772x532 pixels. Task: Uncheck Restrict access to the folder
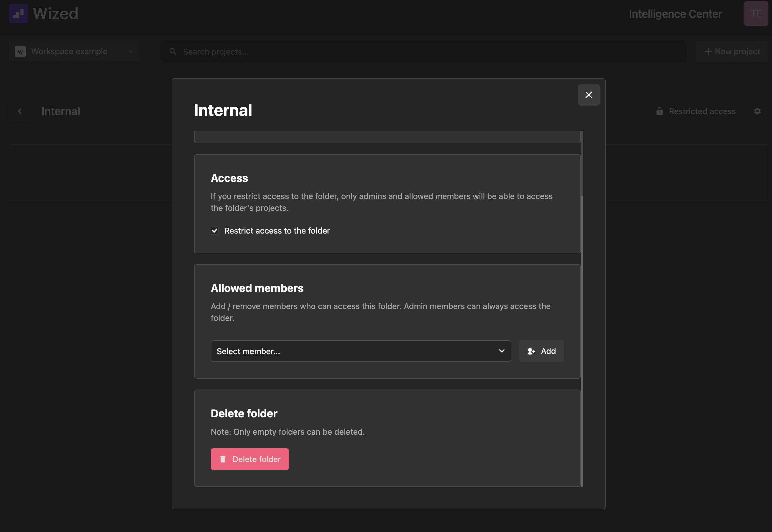pos(215,231)
